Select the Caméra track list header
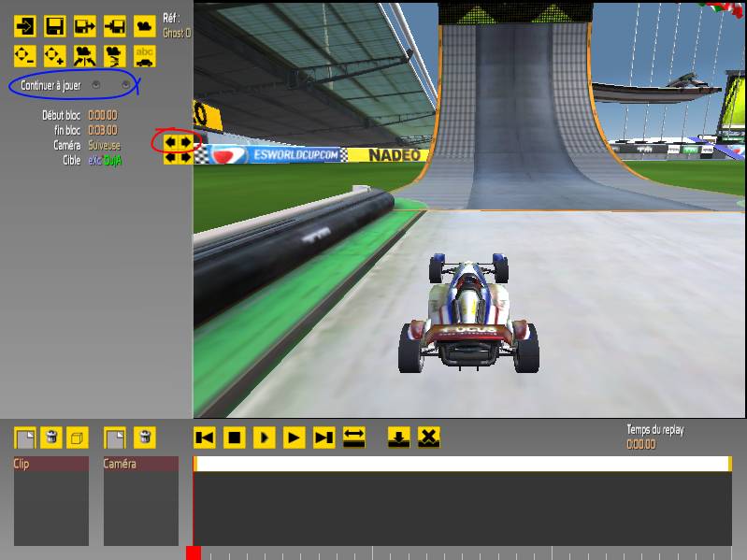 [141, 464]
